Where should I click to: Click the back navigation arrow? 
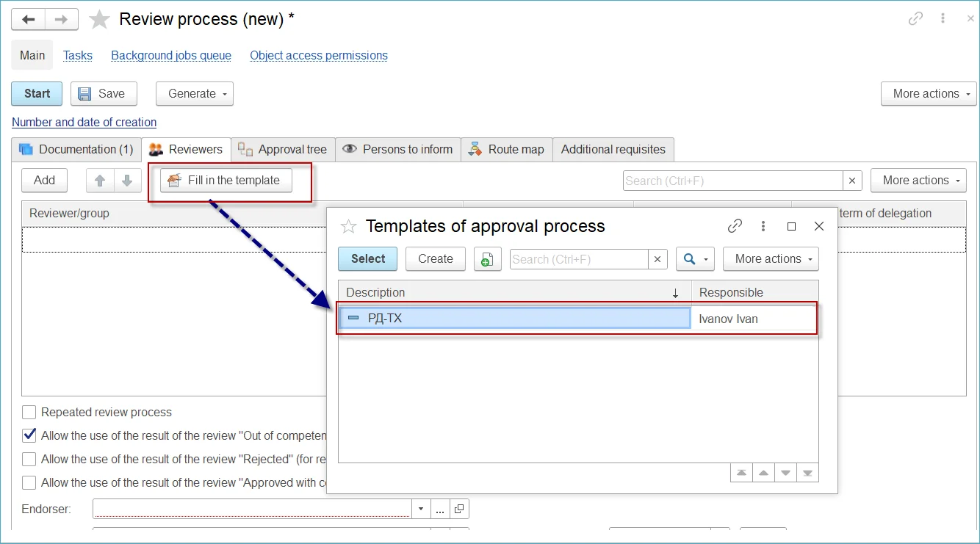coord(29,20)
